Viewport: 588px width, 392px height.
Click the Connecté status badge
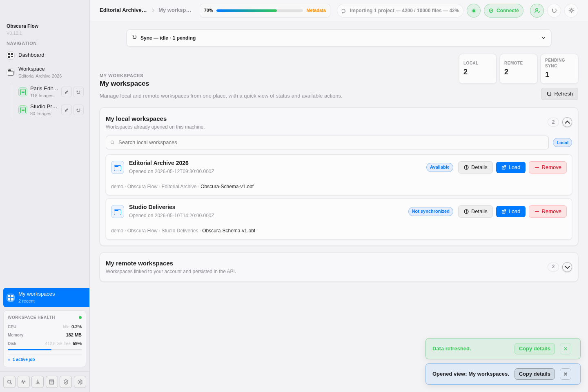tap(503, 11)
